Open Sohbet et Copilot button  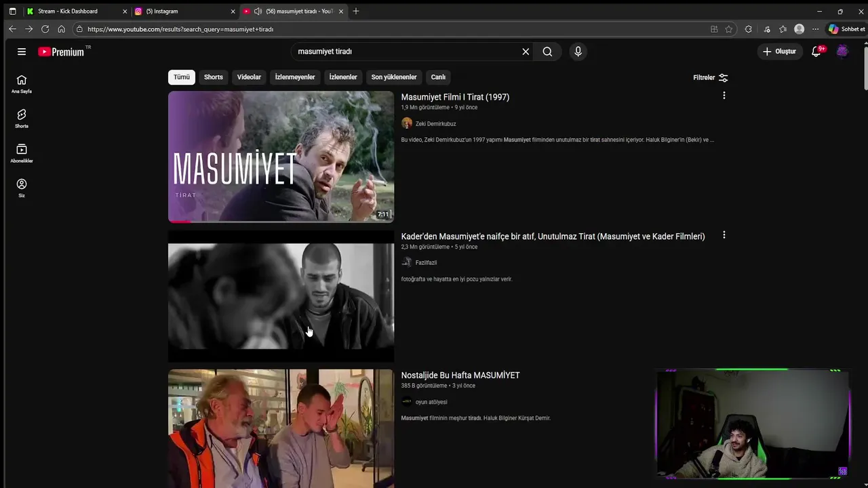846,29
